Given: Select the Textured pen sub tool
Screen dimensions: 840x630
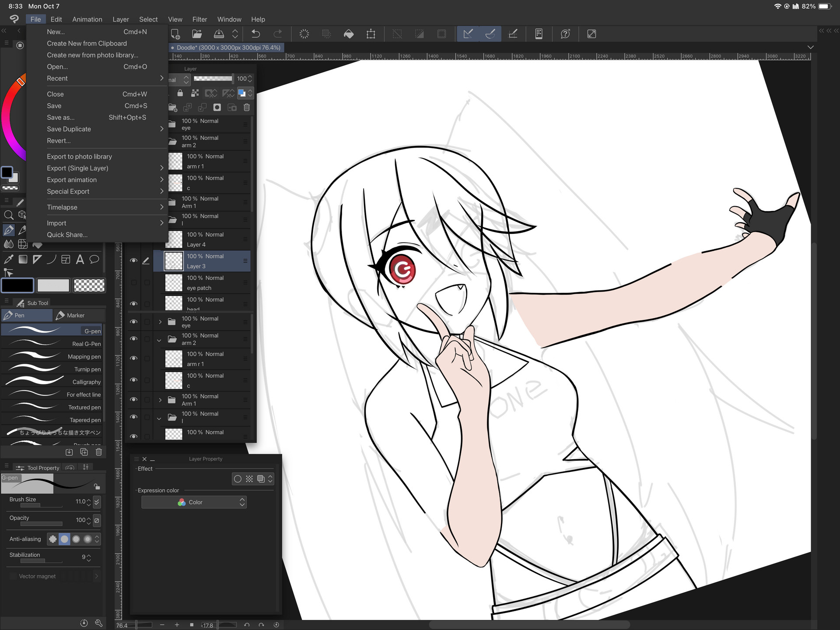Looking at the screenshot, I should [x=52, y=407].
